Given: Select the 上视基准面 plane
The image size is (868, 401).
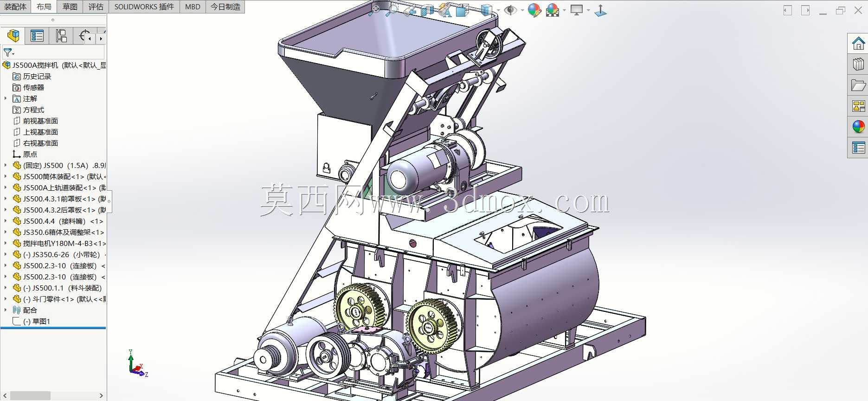Looking at the screenshot, I should [x=40, y=132].
